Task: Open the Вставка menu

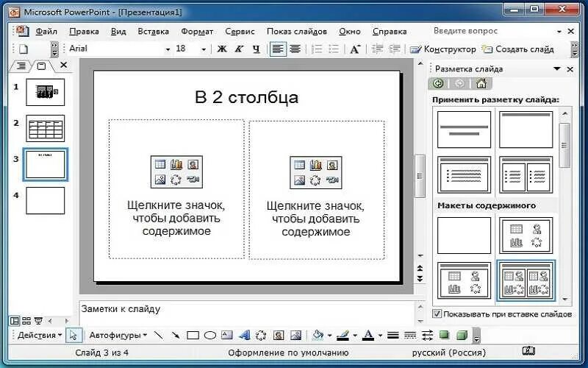Action: click(x=153, y=32)
